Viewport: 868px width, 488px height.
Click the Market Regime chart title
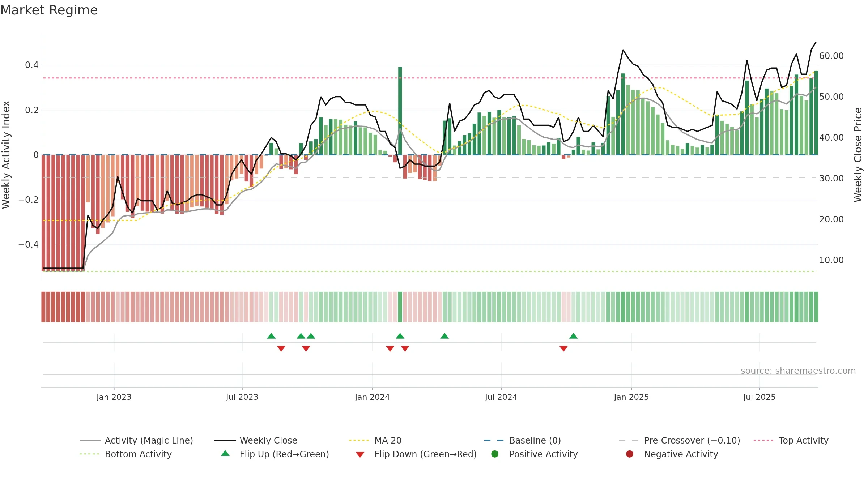49,10
